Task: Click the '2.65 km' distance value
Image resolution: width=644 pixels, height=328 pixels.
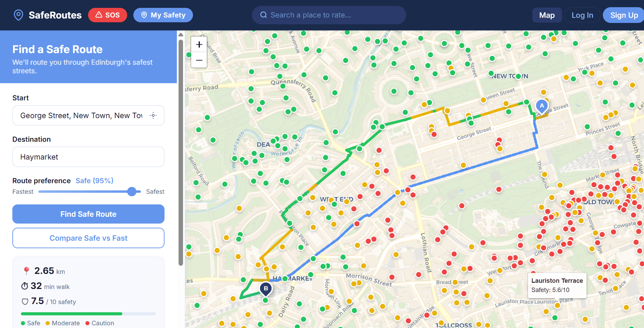Action: click(x=50, y=271)
